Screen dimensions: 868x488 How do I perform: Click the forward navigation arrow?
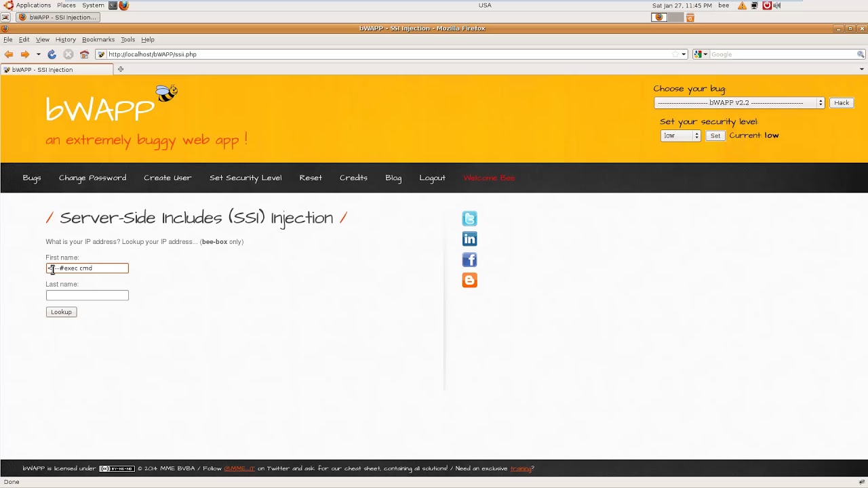(24, 54)
